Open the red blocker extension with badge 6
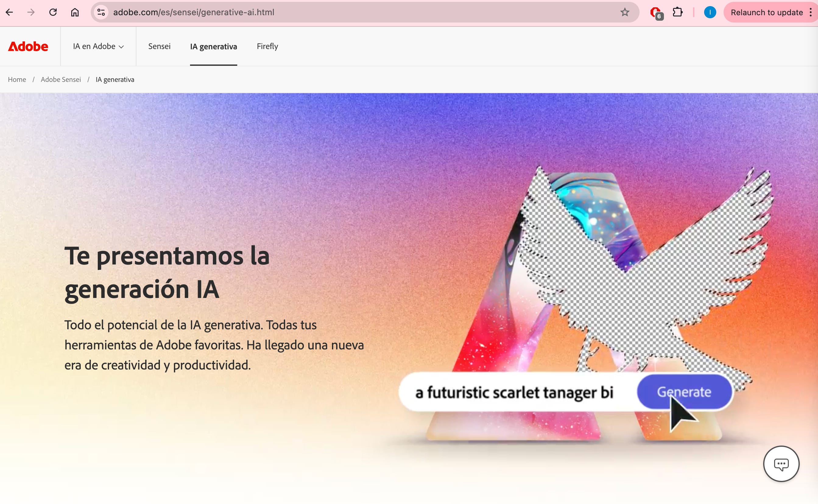 (x=656, y=13)
